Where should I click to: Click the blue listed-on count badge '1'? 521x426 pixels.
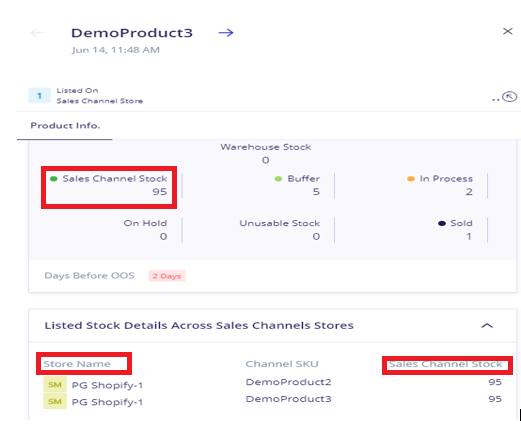click(39, 96)
